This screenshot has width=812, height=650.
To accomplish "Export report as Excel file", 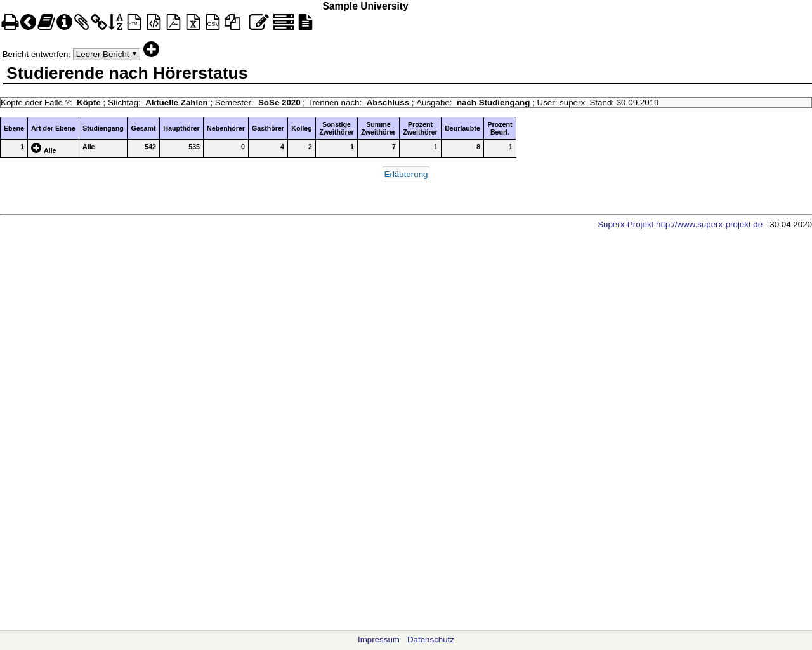I will coord(193,22).
